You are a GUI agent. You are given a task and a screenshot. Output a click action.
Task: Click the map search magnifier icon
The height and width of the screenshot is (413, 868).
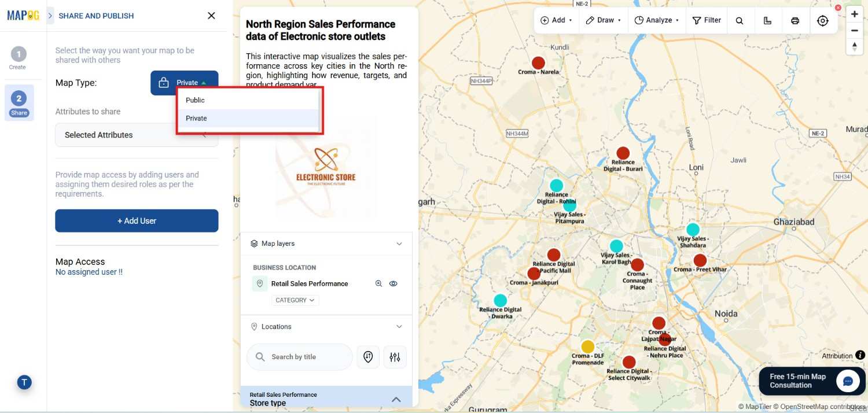pos(740,20)
